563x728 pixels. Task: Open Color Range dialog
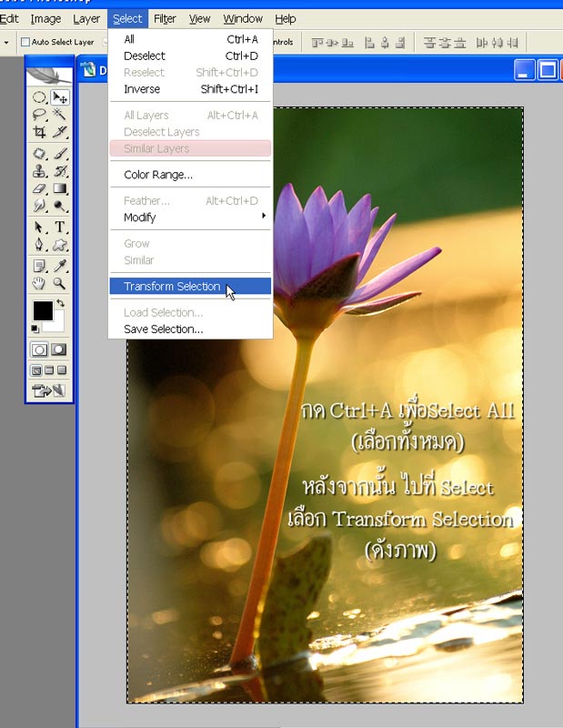coord(190,175)
